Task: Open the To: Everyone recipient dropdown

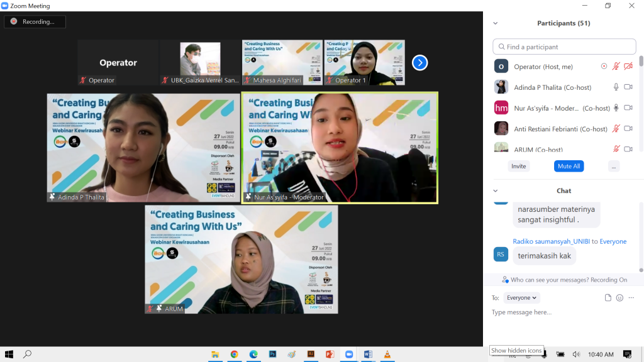Action: [x=521, y=297]
